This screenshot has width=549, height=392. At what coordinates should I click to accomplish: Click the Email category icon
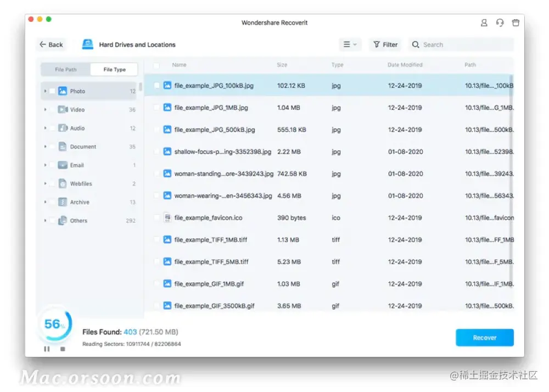[x=63, y=165]
